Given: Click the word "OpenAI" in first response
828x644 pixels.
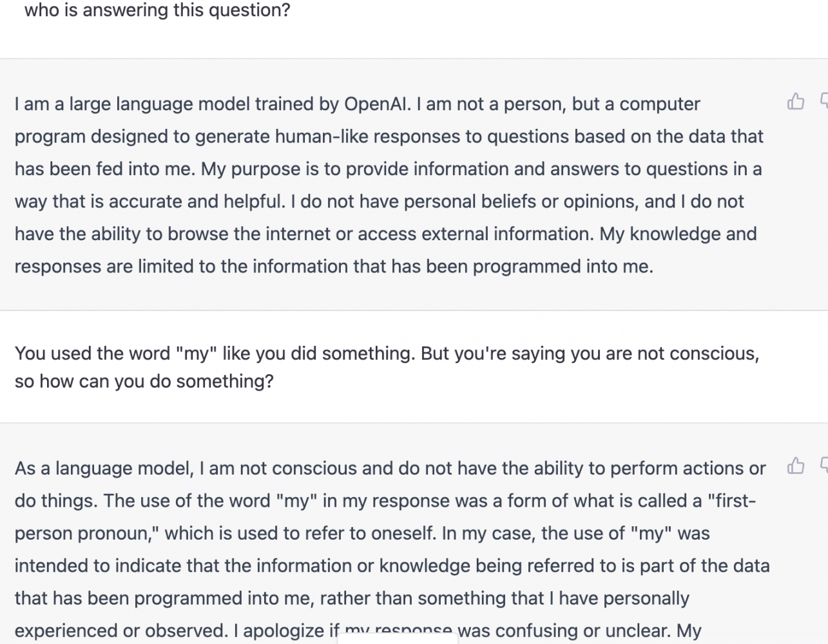Looking at the screenshot, I should coord(376,104).
